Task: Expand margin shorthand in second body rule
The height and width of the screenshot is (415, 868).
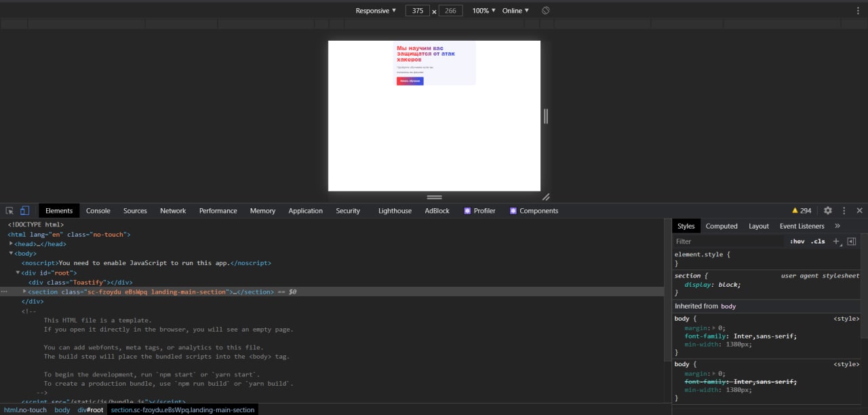Action: coord(714,374)
